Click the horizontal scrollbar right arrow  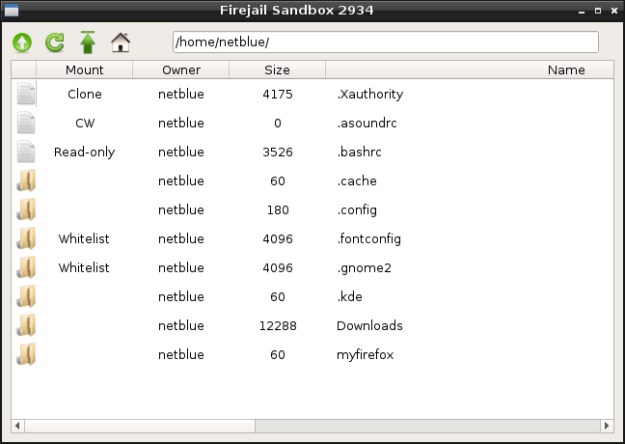[x=607, y=425]
